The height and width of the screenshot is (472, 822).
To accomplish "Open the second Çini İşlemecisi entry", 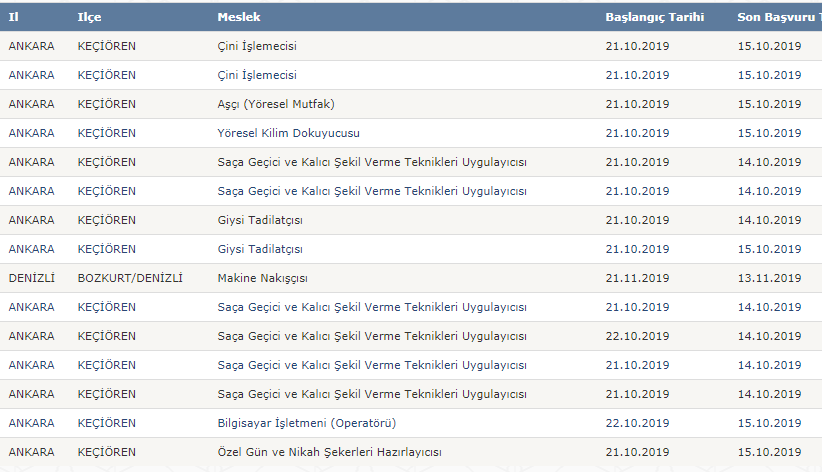I will tap(257, 75).
